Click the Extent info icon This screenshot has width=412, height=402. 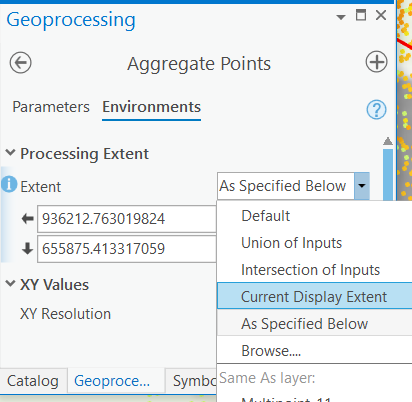(9, 184)
